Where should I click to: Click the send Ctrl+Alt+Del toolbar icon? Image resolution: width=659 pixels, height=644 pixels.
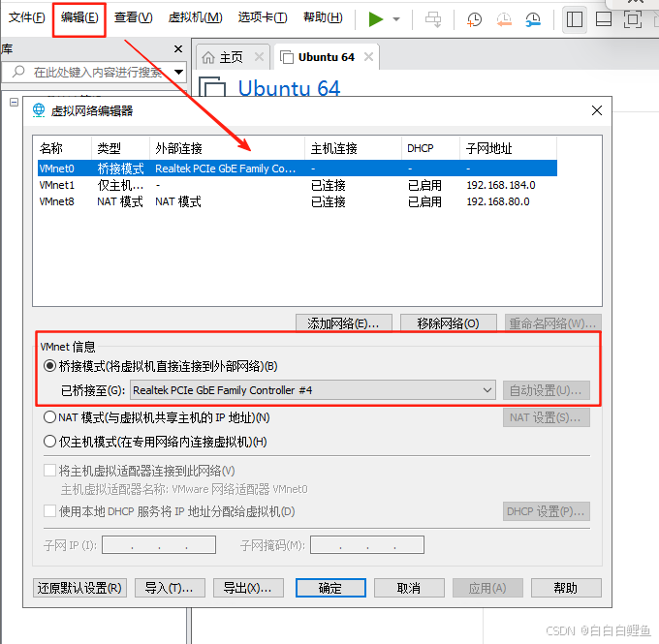point(433,19)
